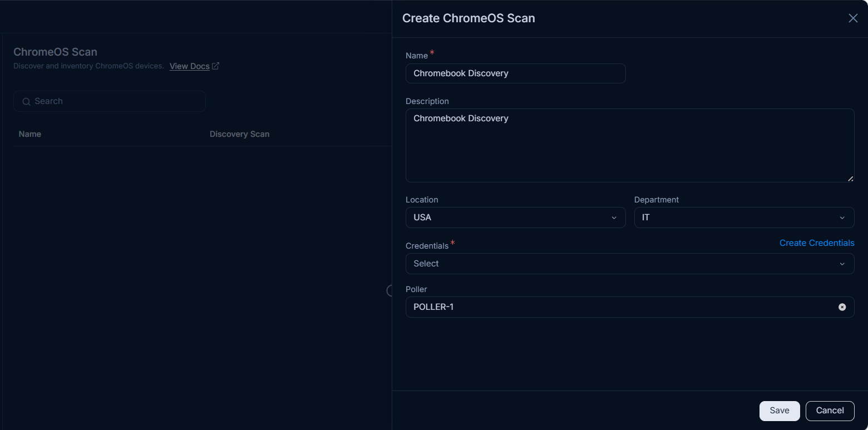868x430 pixels.
Task: Click the Credentials field label
Action: tap(427, 246)
